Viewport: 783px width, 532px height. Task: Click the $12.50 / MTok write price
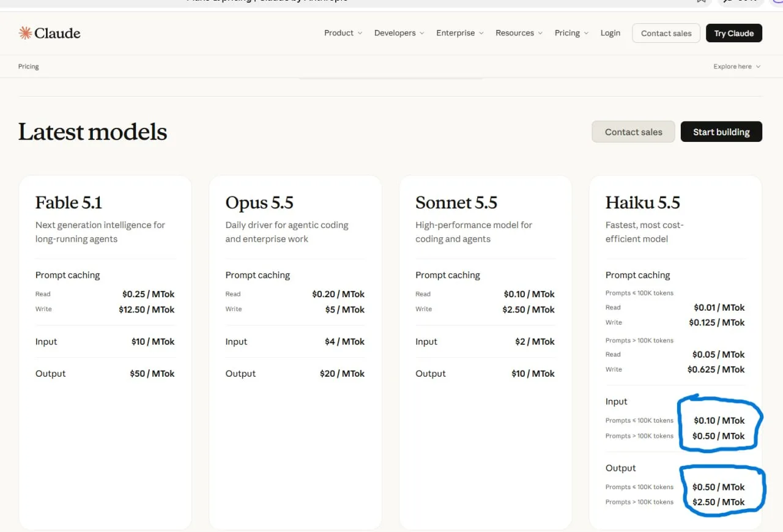[147, 309]
